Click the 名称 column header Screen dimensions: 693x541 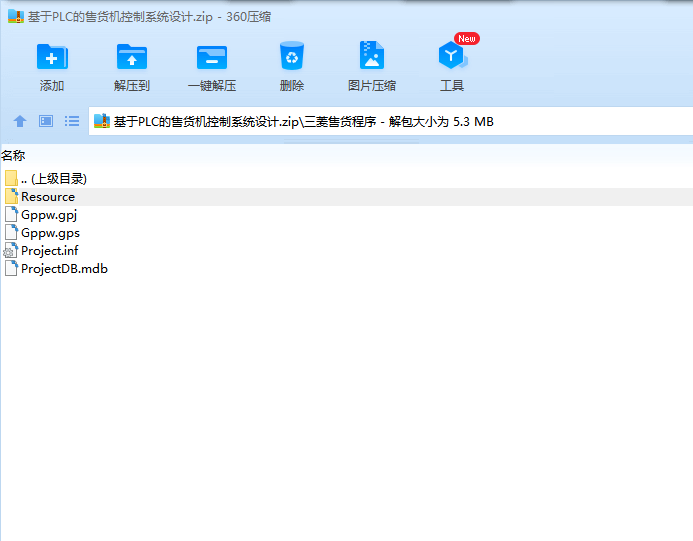pyautogui.click(x=13, y=156)
